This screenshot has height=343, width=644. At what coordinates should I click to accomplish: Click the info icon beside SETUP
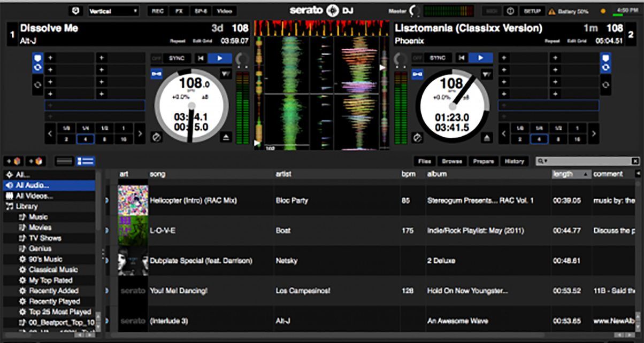pos(511,11)
